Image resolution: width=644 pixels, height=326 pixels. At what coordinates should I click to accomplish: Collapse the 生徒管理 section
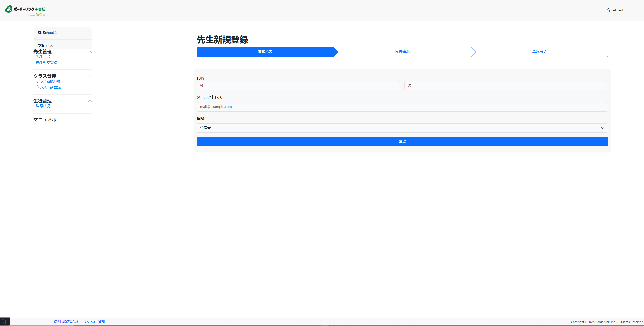click(x=90, y=101)
